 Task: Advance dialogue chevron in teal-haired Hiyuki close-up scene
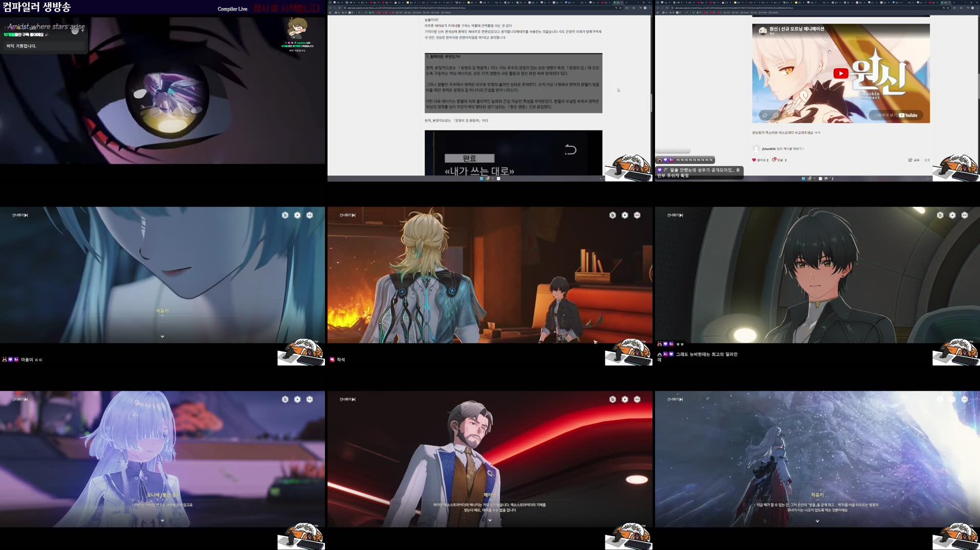tap(162, 337)
